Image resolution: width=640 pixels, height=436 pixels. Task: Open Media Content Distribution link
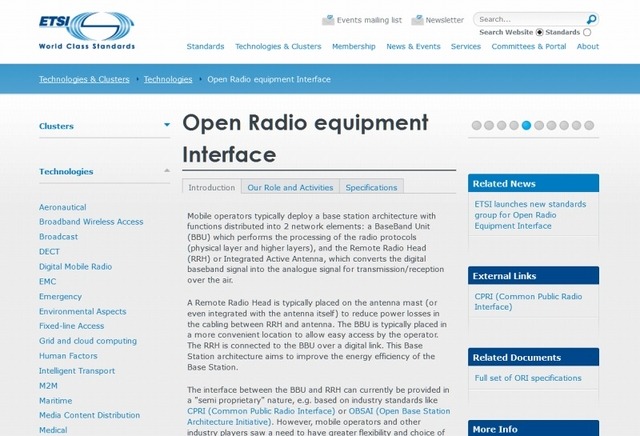coord(89,415)
